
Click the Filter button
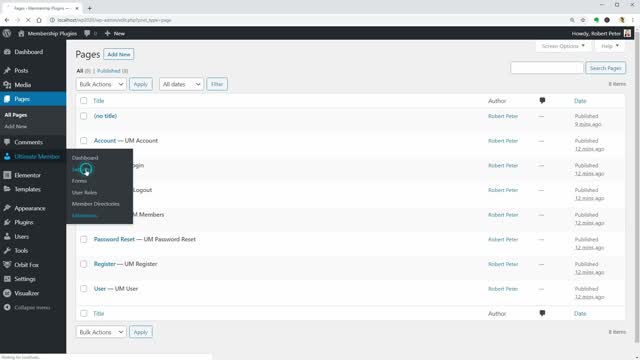coord(217,84)
